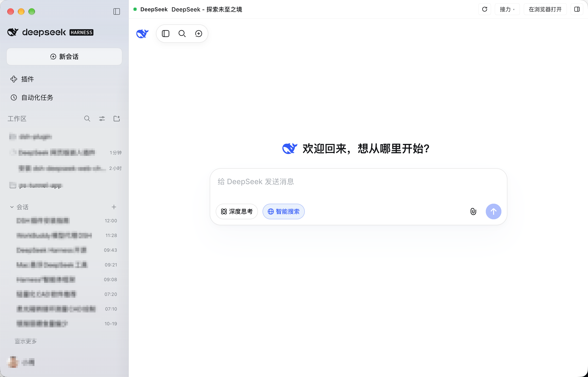Add a new workspace folder
The image size is (588, 377).
click(x=117, y=119)
